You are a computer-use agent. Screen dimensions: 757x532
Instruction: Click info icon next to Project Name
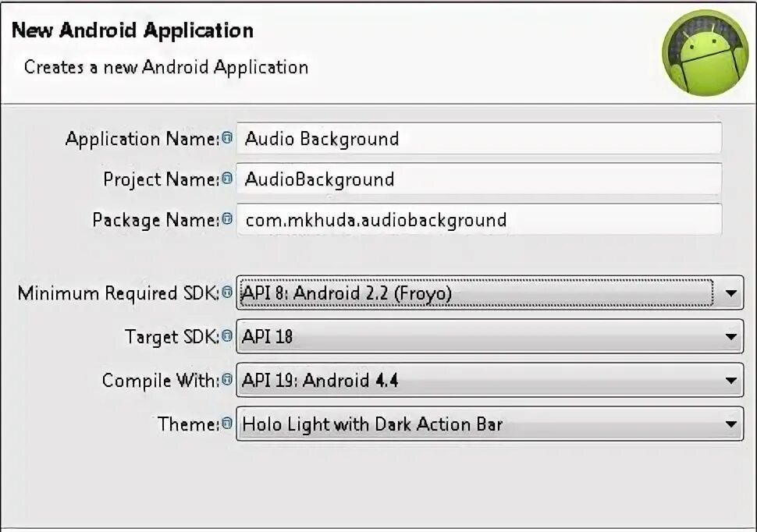[x=227, y=179]
